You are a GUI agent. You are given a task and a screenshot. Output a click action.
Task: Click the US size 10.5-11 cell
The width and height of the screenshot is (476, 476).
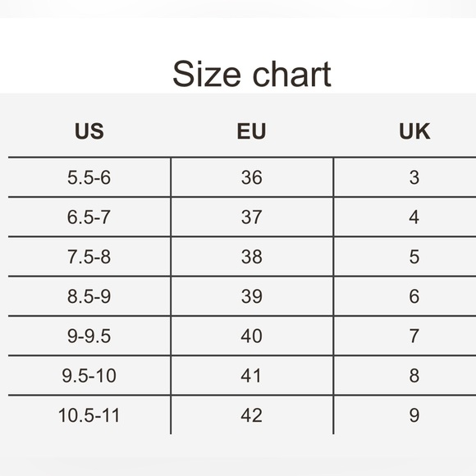pyautogui.click(x=89, y=415)
